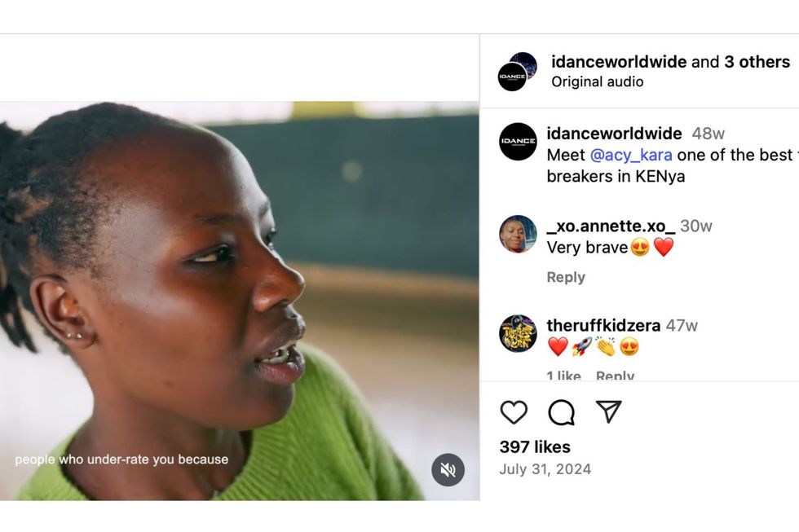Screen dimensions: 799x532
Task: Open the idanceworldwide header profile avatar
Action: pos(516,73)
